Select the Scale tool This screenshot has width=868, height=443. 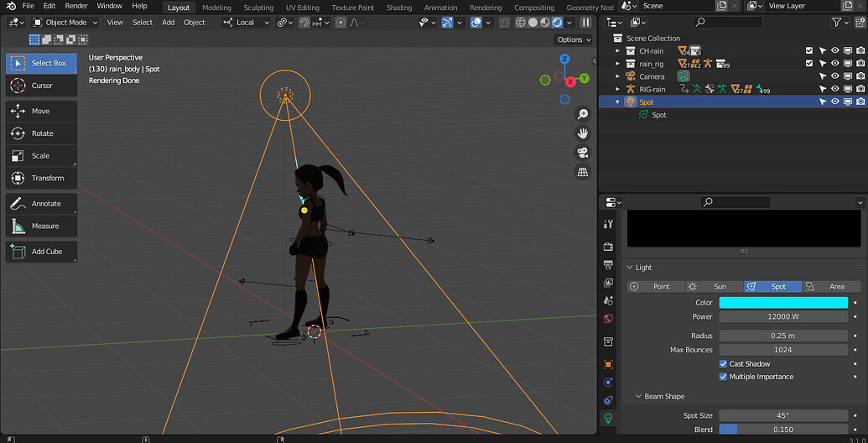tap(42, 155)
